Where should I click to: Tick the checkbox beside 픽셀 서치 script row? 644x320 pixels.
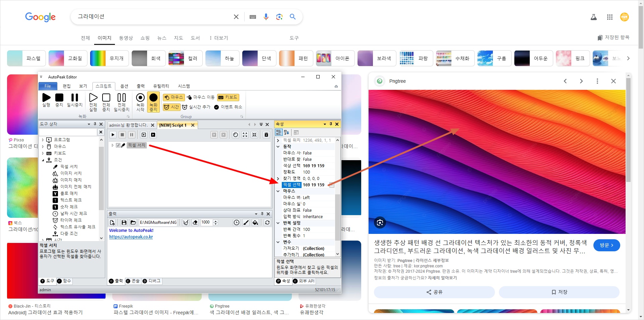tap(118, 145)
